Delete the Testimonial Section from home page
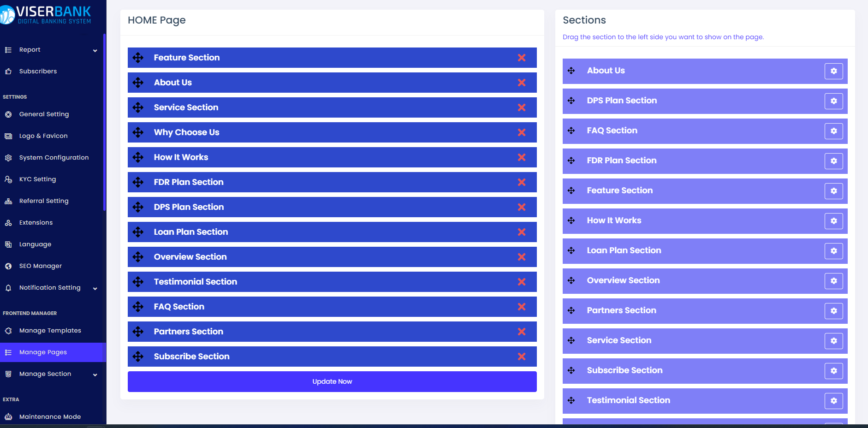The image size is (868, 428). 521,282
